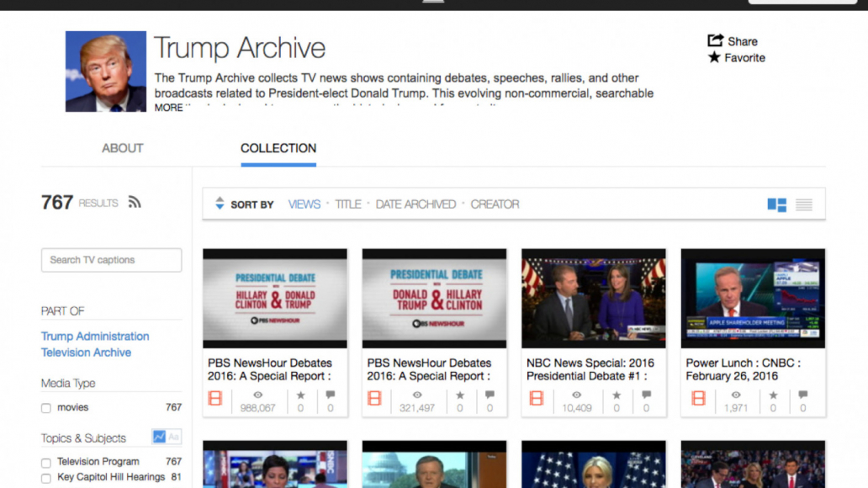Click the Trump Archive profile photo

[106, 72]
